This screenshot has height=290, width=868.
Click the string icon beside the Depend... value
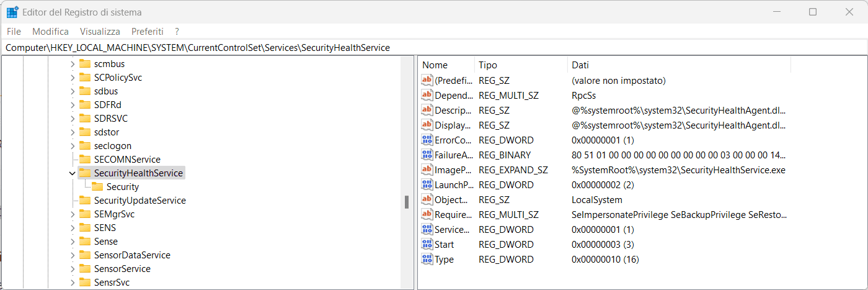point(427,96)
